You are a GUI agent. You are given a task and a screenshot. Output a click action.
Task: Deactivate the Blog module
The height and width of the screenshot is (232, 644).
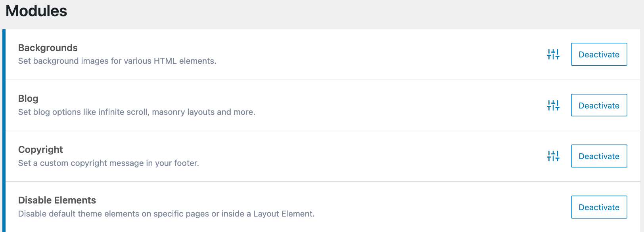tap(599, 105)
